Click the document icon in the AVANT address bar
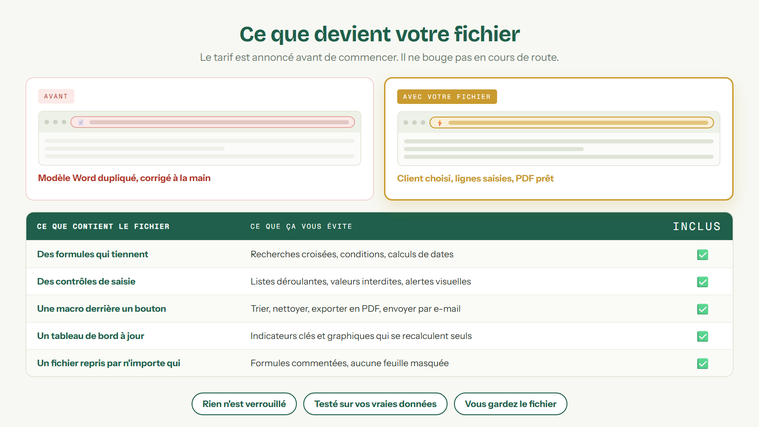 point(81,122)
